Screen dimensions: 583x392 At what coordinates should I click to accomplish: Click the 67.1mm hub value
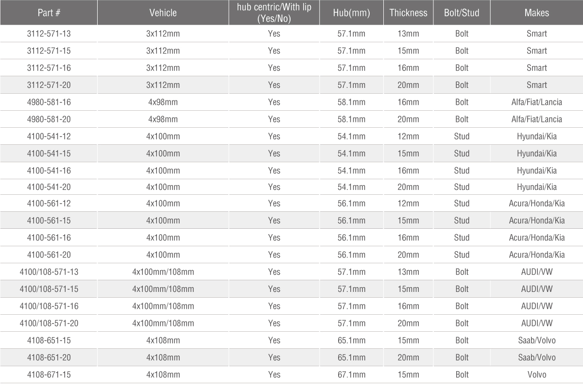[x=352, y=375]
